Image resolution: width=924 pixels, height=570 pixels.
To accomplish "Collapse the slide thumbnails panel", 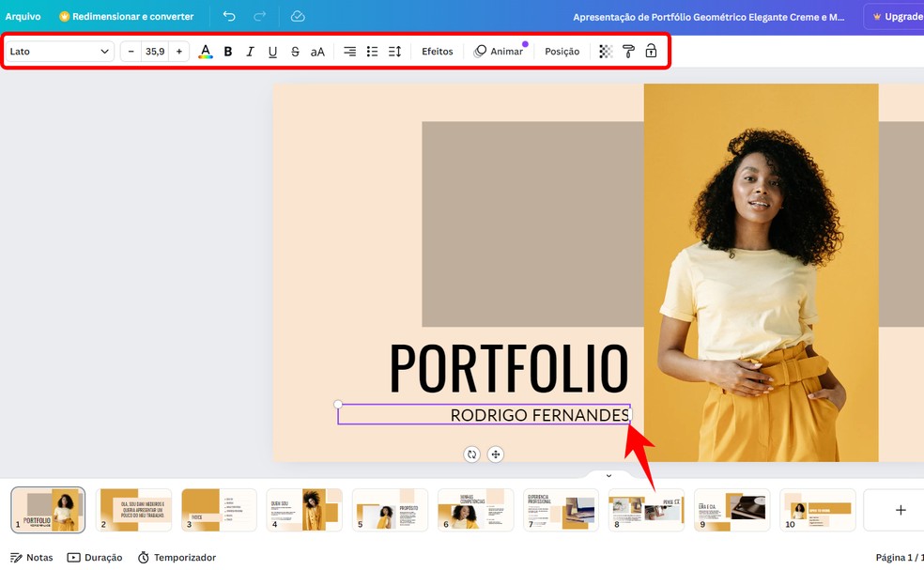I will [608, 475].
